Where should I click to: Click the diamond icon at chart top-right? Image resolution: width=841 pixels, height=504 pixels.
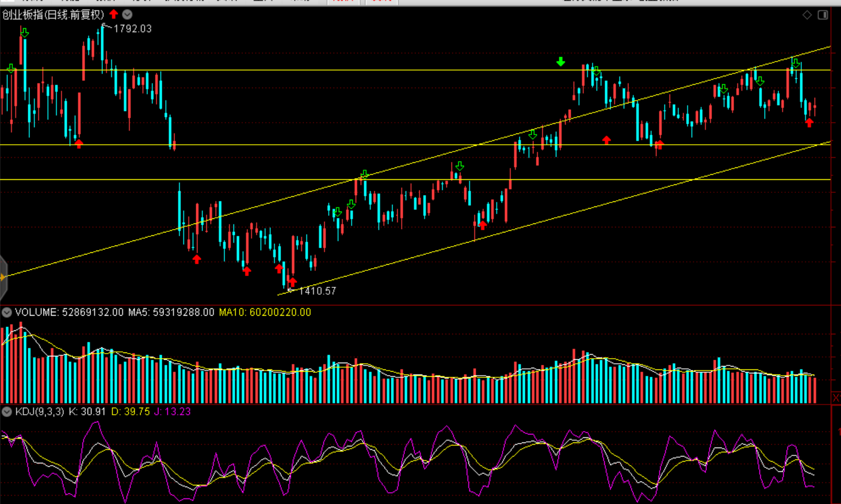[807, 15]
